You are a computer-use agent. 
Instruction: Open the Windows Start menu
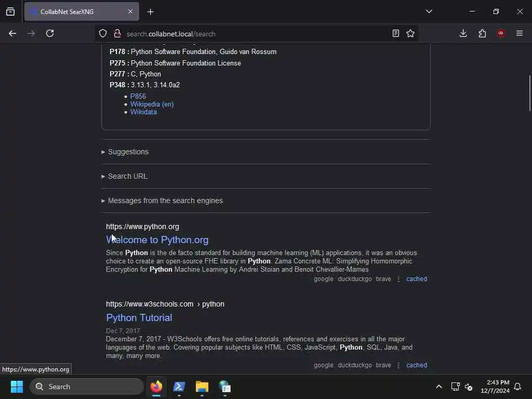pos(17,387)
